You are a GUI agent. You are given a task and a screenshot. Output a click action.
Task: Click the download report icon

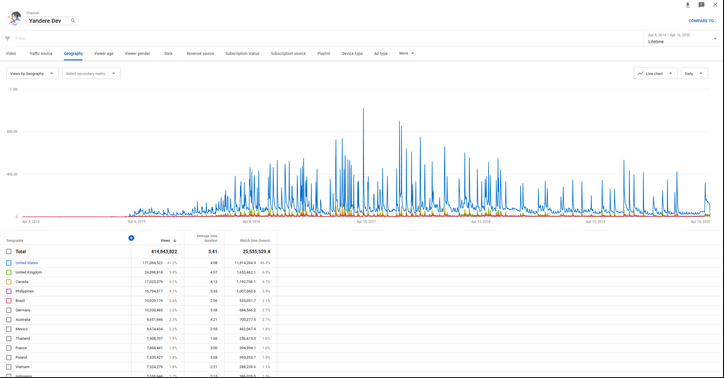(x=688, y=5)
